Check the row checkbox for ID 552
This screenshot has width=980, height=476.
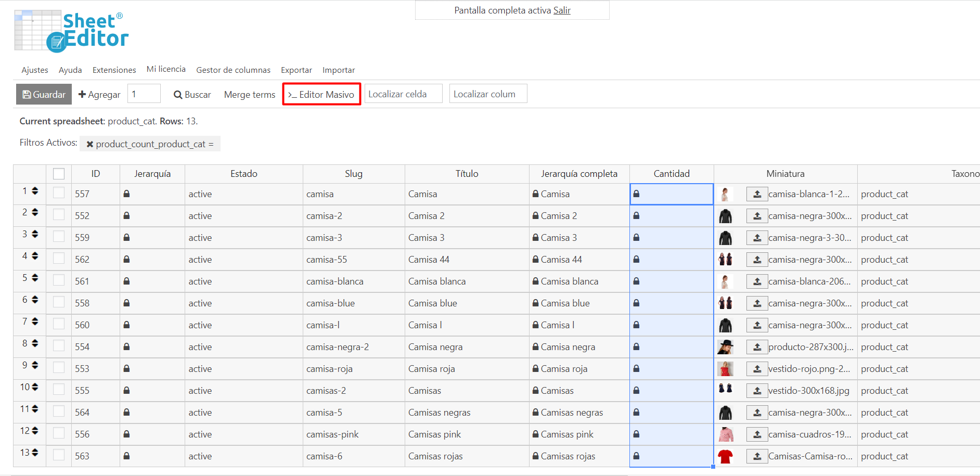[59, 215]
